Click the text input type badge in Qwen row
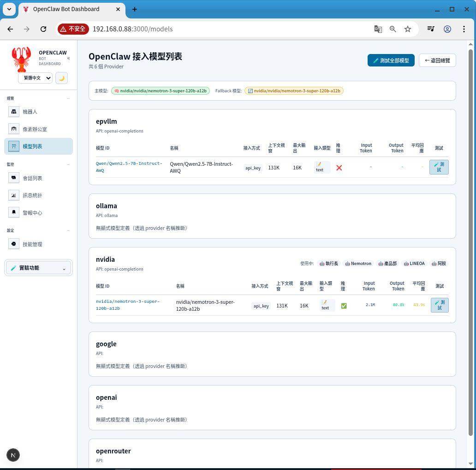 click(x=322, y=167)
